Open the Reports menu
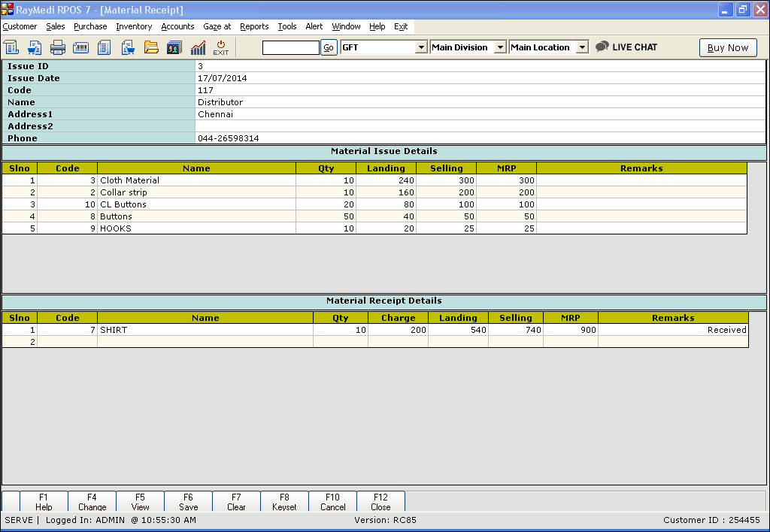The width and height of the screenshot is (770, 532). point(254,26)
